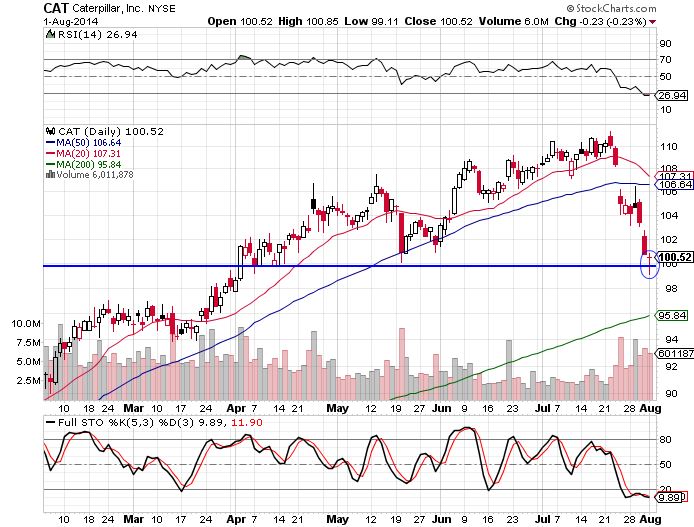Click the candlestick icon beside CAT (Daily)
Viewport: 694px width, 527px height.
(x=50, y=131)
